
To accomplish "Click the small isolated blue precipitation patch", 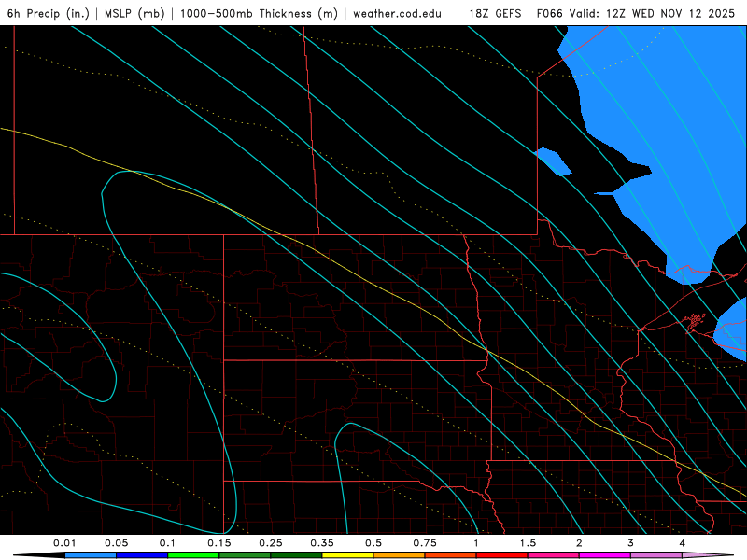I will click(x=554, y=161).
